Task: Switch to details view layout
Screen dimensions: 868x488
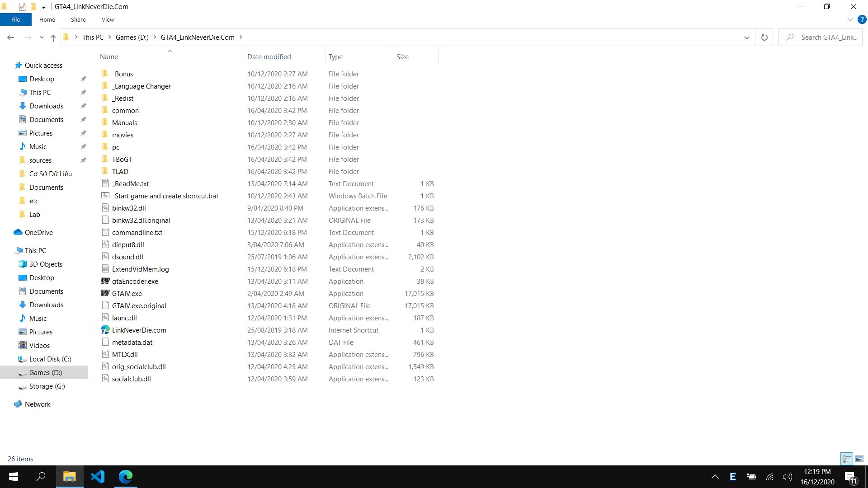Action: [847, 459]
